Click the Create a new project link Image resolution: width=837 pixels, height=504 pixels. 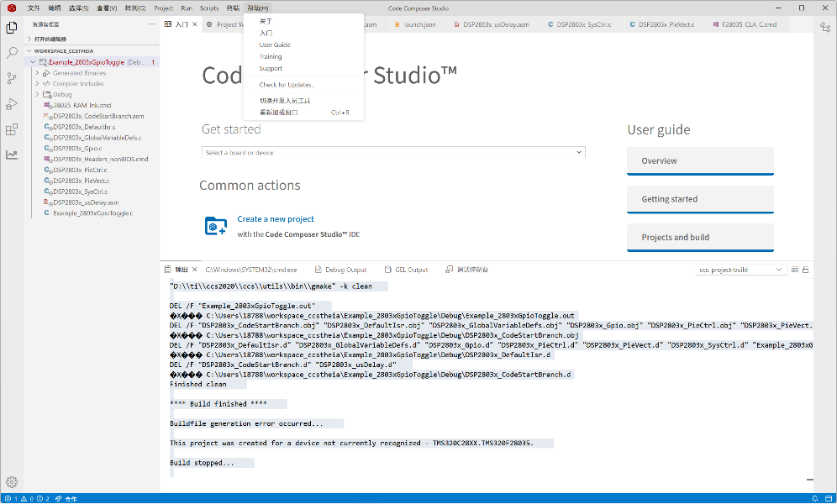coord(276,219)
